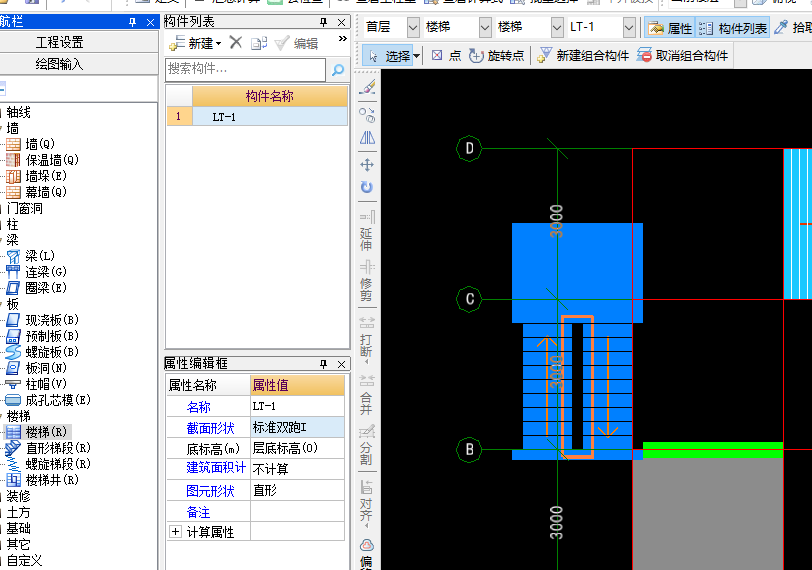This screenshot has height=570, width=812.
Task: Toggle the 属性 panel button
Action: pyautogui.click(x=670, y=28)
